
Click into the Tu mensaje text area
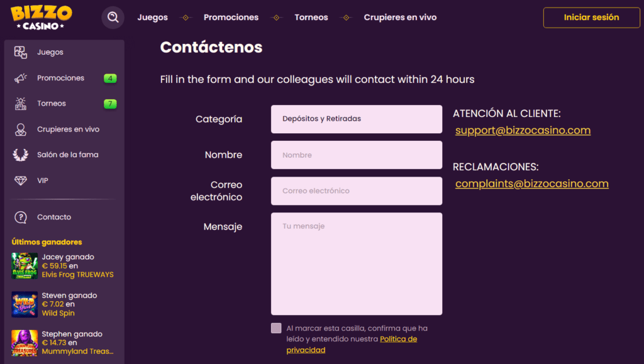point(356,263)
